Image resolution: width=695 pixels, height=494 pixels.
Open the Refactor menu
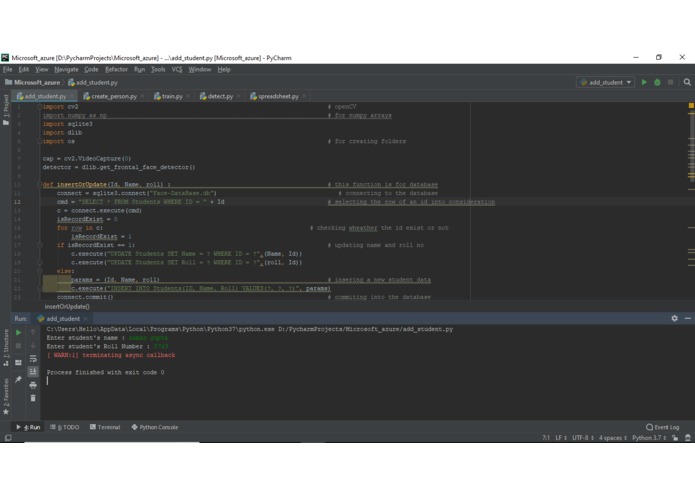click(x=117, y=70)
